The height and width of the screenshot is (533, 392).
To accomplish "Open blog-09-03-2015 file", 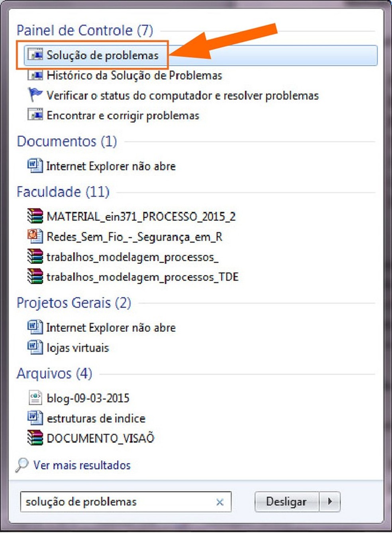I will pos(88,398).
